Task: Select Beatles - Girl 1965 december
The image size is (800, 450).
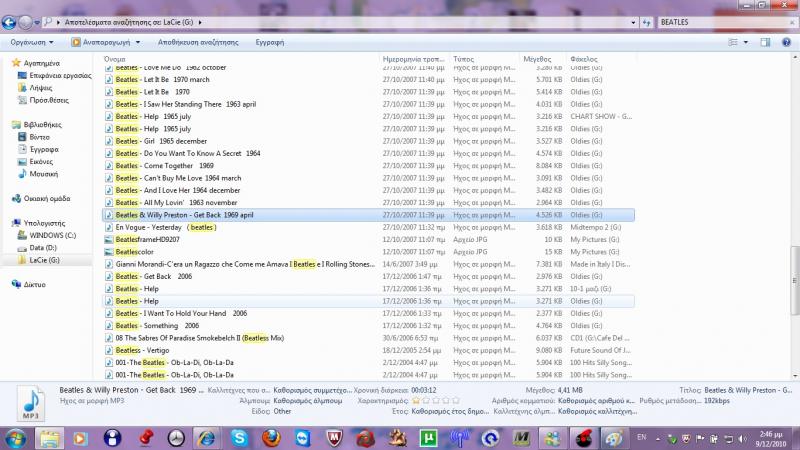Action: (x=368, y=141)
